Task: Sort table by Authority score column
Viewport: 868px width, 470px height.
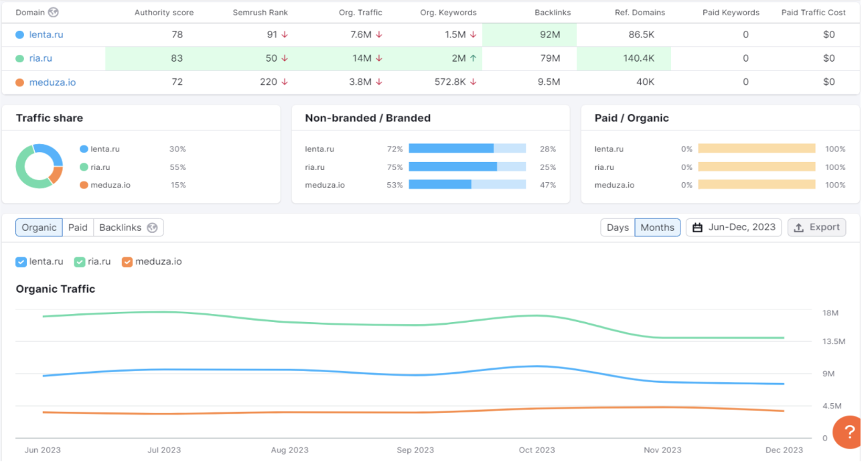Action: [163, 12]
